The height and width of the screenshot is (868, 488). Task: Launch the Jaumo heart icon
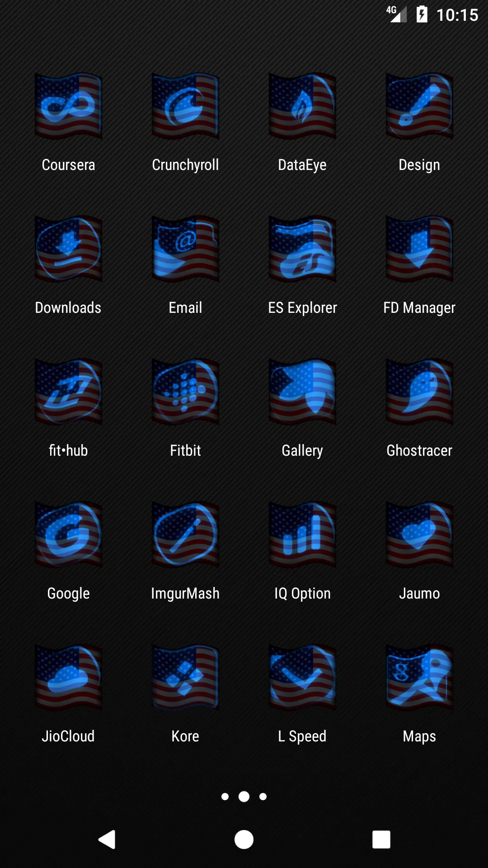pos(419,534)
